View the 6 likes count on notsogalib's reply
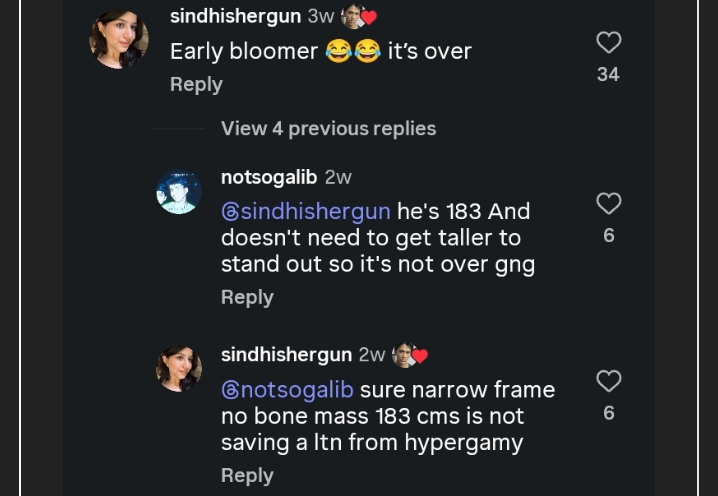This screenshot has width=718, height=496. coord(609,235)
